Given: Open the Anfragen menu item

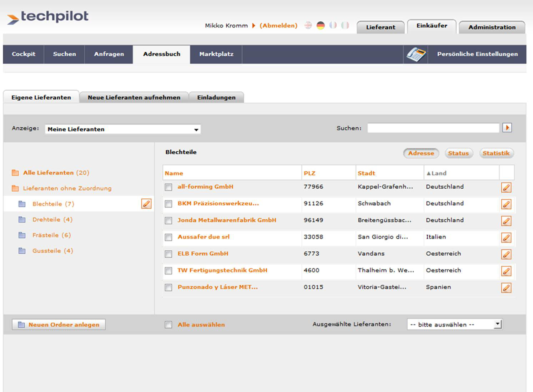Looking at the screenshot, I should [x=109, y=54].
